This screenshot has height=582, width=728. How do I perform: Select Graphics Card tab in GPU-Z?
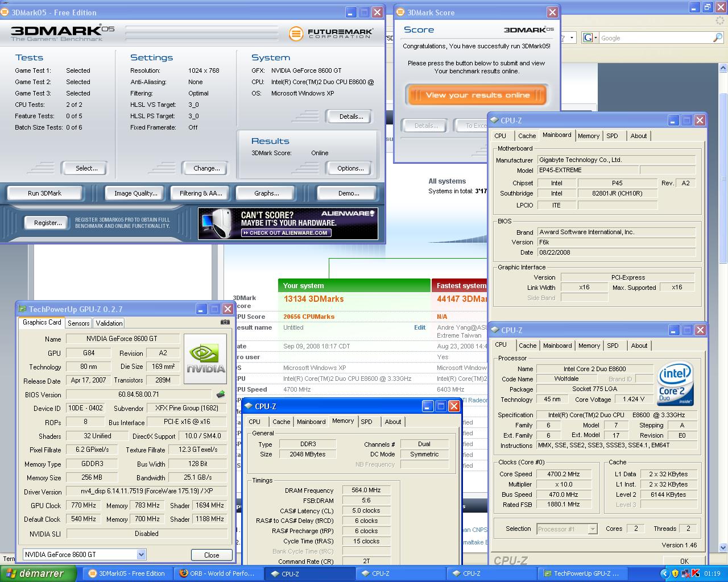[x=42, y=322]
